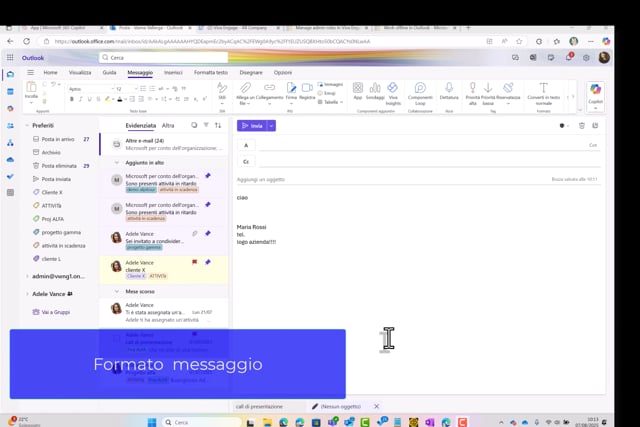Open the Tabella dropdown in ribbon
This screenshot has height=427, width=640.
coord(330,102)
